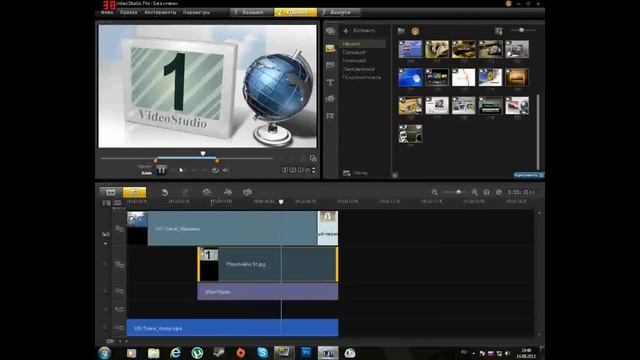This screenshot has width=640, height=360.
Task: Adjust the library thumbnail size slider
Action: tap(524, 30)
